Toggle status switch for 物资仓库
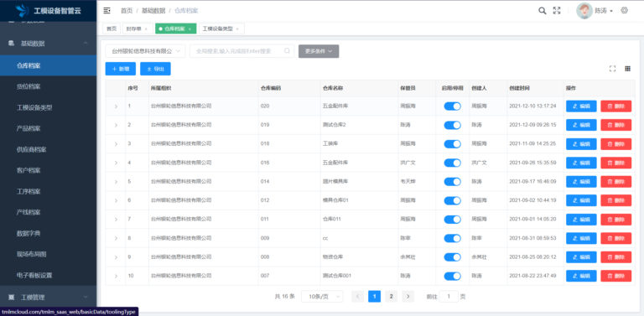The height and width of the screenshot is (316, 644). [452, 256]
